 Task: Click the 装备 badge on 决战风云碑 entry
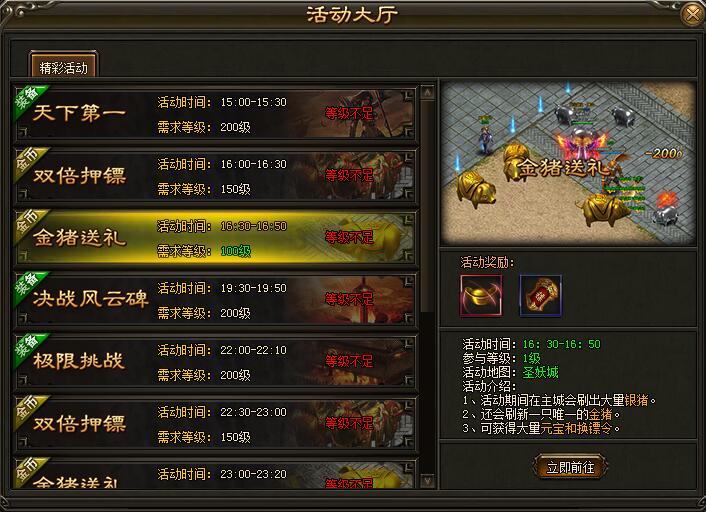pyautogui.click(x=30, y=286)
